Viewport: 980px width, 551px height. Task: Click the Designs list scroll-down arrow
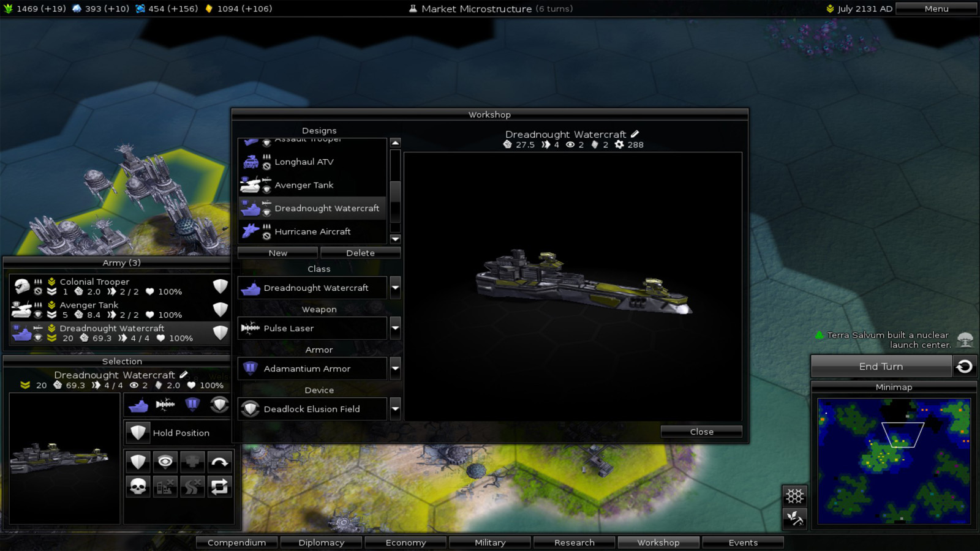point(395,239)
